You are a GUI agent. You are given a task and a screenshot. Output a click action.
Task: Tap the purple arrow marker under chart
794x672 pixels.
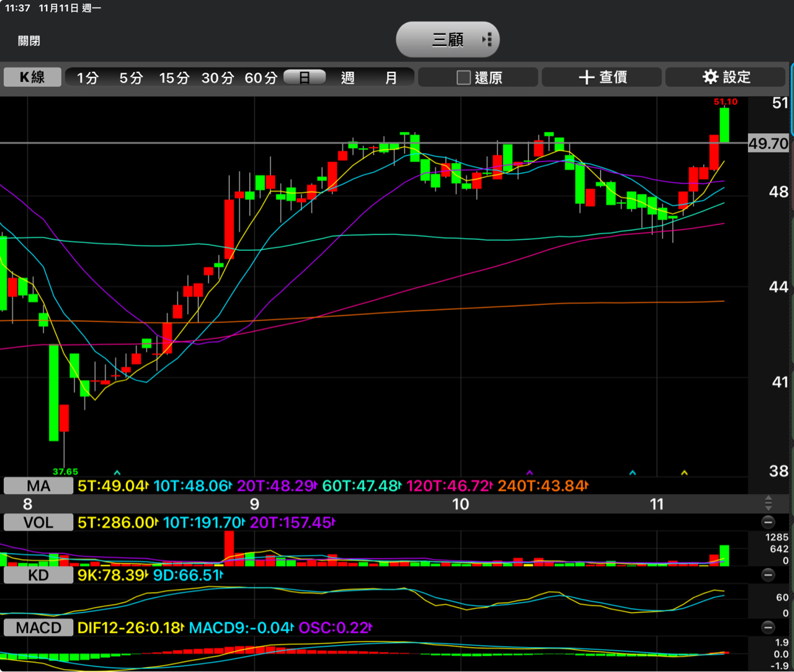(x=529, y=473)
